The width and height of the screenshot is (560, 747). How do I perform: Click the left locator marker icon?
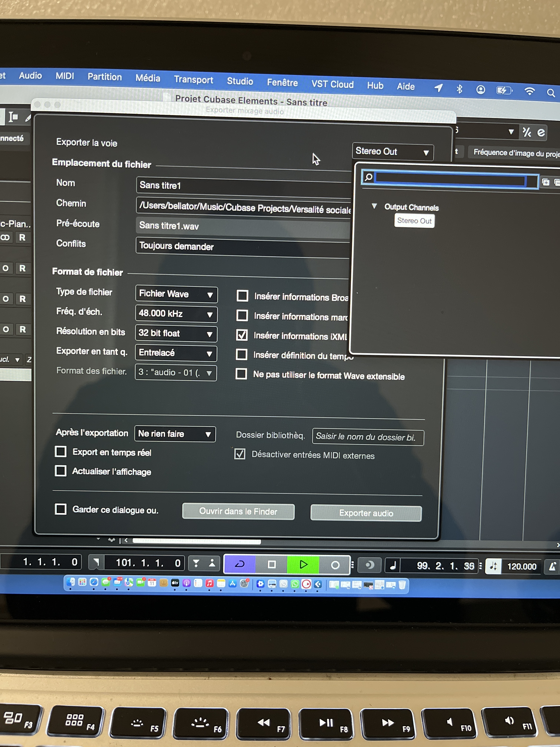96,562
